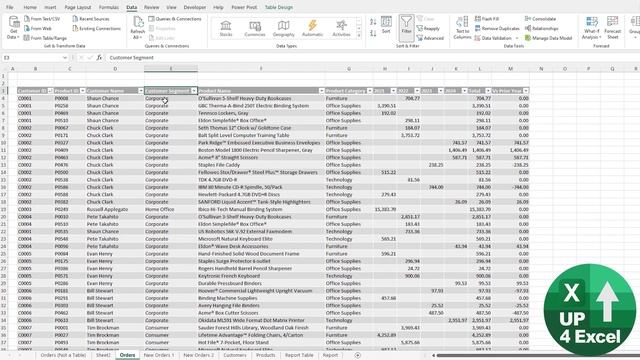Click Consolidate
640x360 pixels.
540,19
